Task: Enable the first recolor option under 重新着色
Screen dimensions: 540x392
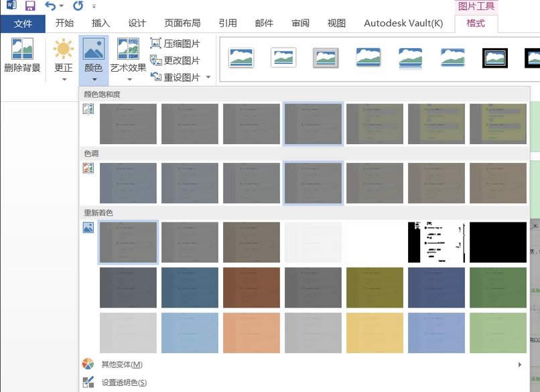Action: pyautogui.click(x=128, y=242)
